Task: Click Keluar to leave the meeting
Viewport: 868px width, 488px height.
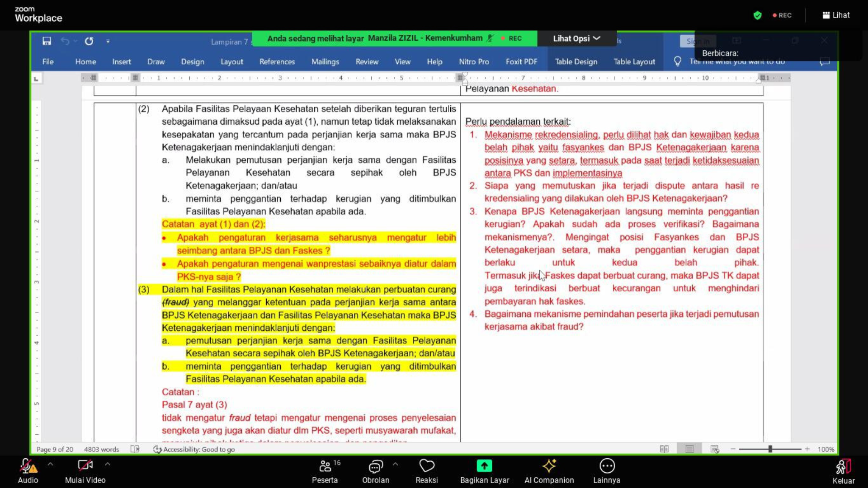Action: [x=844, y=471]
